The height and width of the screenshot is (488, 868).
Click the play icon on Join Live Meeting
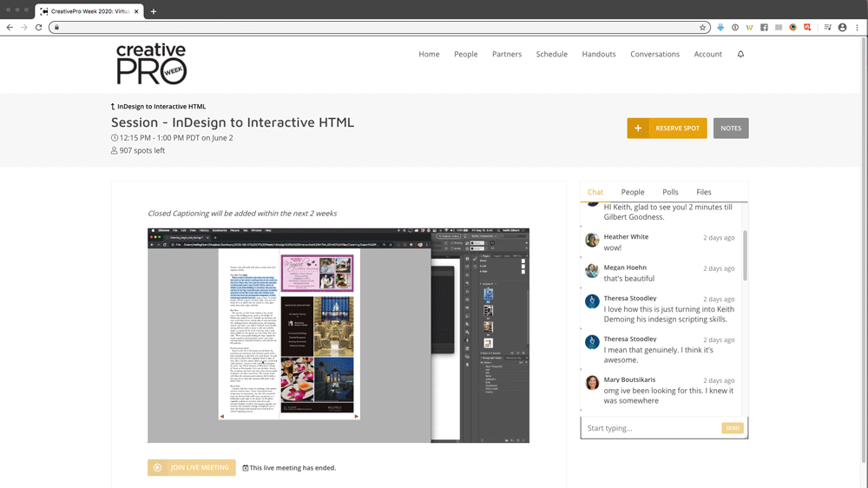(157, 467)
